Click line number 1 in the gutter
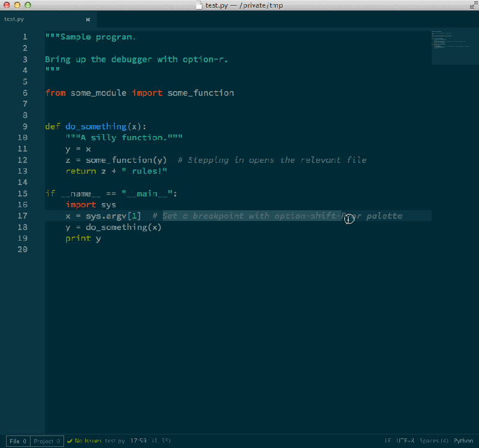The height and width of the screenshot is (448, 479). (25, 36)
